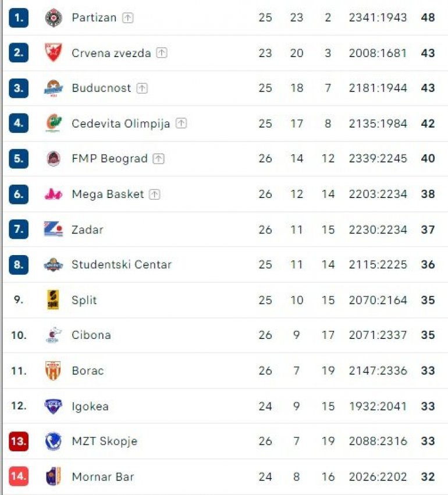448x495 pixels.
Task: Click the up-arrow icon next to FMP Beograd
Action: 159,158
